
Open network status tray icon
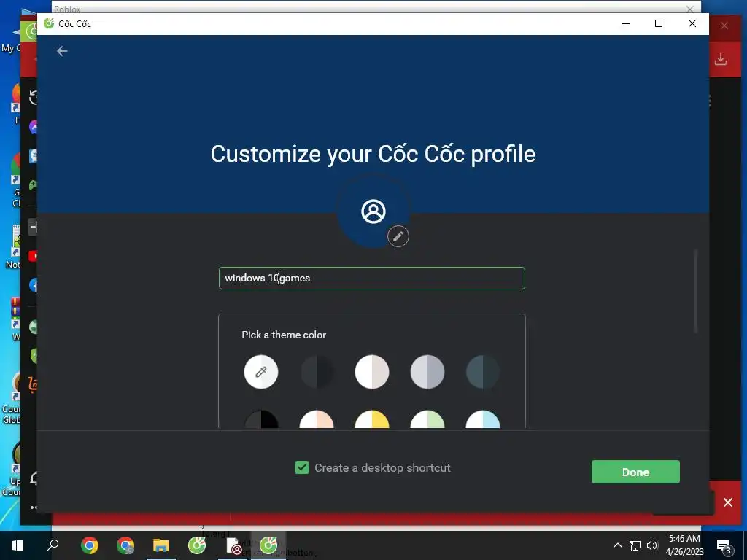[x=635, y=545]
